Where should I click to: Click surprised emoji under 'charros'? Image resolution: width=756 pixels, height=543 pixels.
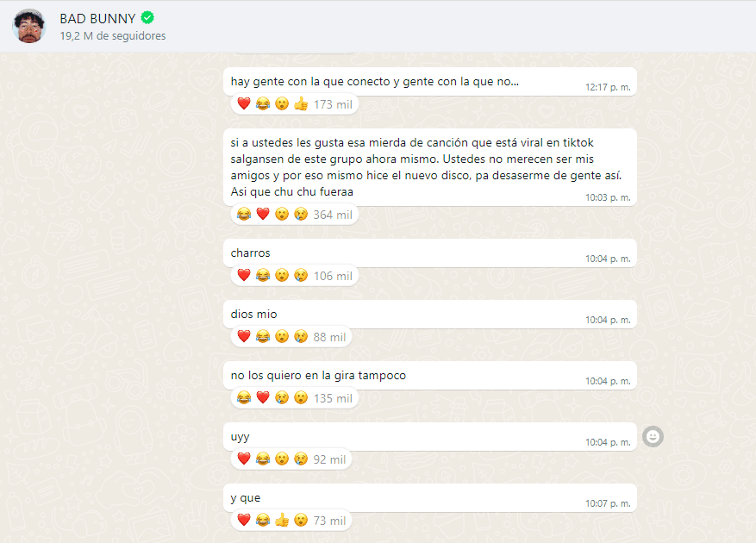(x=282, y=275)
